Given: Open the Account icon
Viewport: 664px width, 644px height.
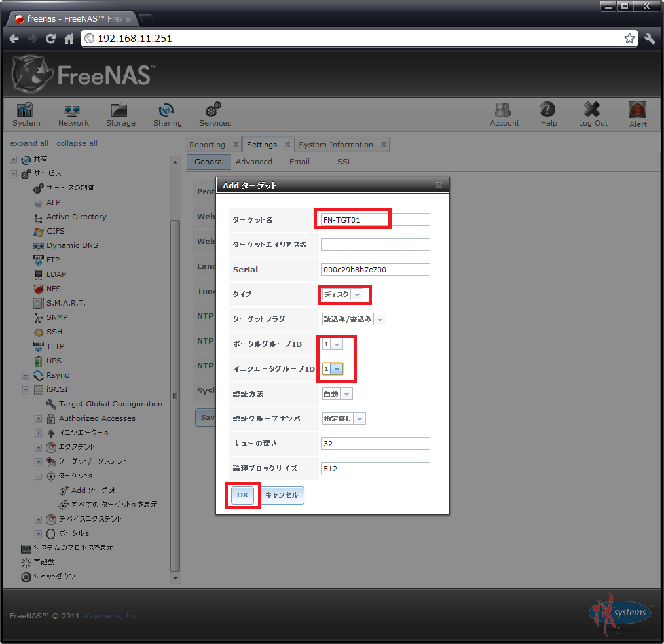Looking at the screenshot, I should tap(504, 115).
